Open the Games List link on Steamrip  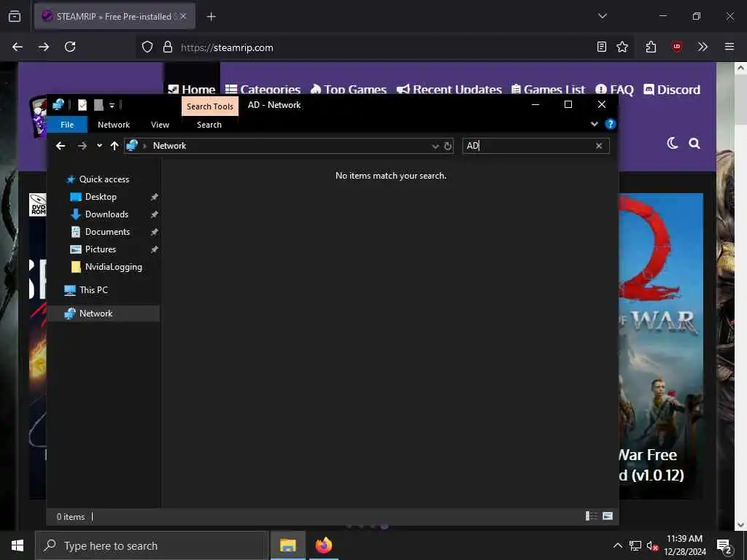(548, 90)
